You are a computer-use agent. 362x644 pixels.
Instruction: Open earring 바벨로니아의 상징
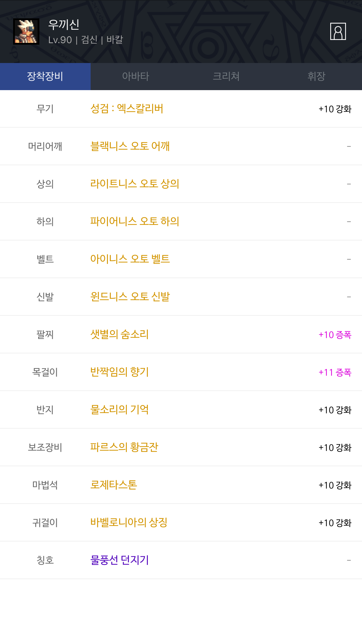(x=129, y=522)
